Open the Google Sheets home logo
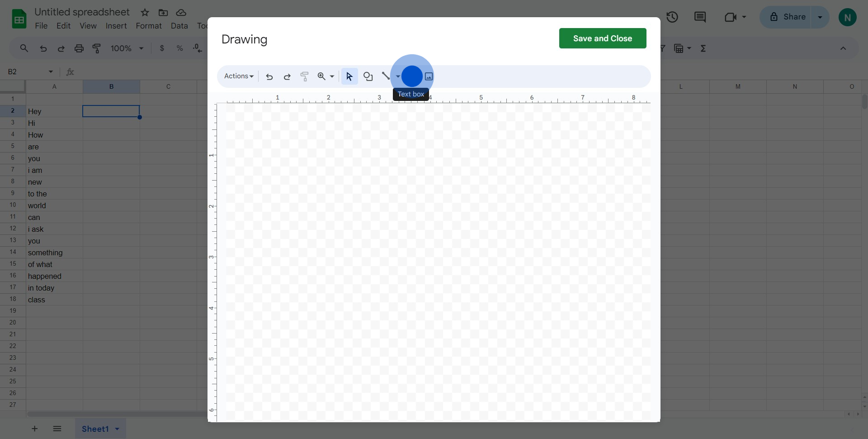 (19, 19)
